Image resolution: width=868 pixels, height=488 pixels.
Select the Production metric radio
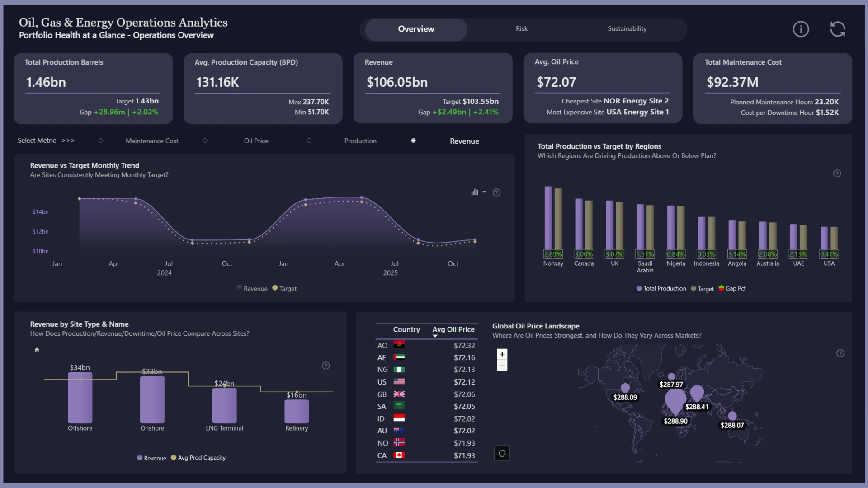(309, 141)
